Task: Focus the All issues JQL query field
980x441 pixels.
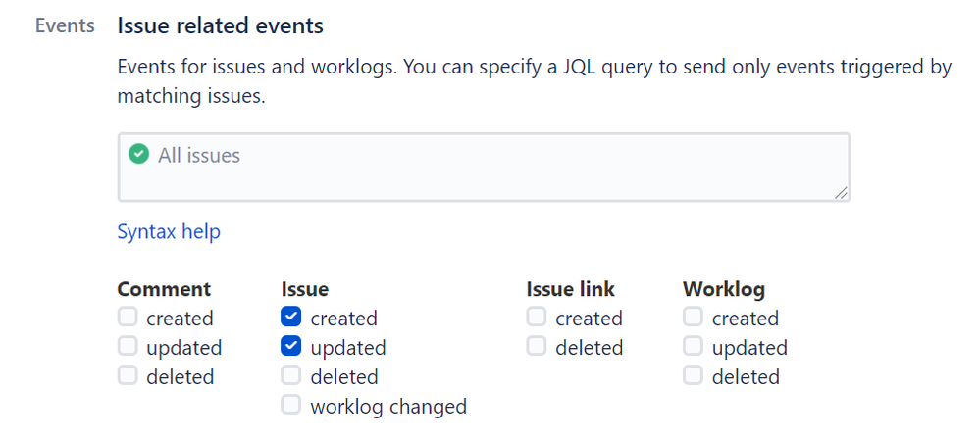Action: click(x=484, y=168)
